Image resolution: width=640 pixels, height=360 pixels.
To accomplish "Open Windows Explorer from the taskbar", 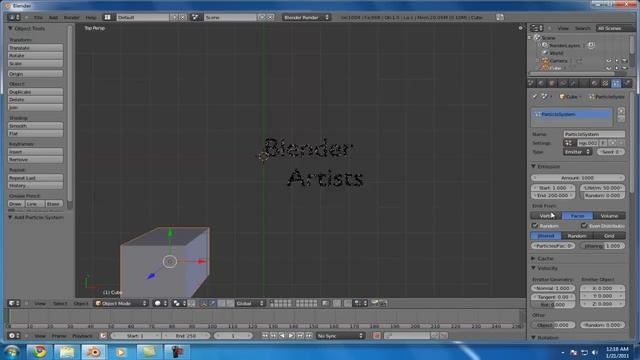I will click(67, 351).
